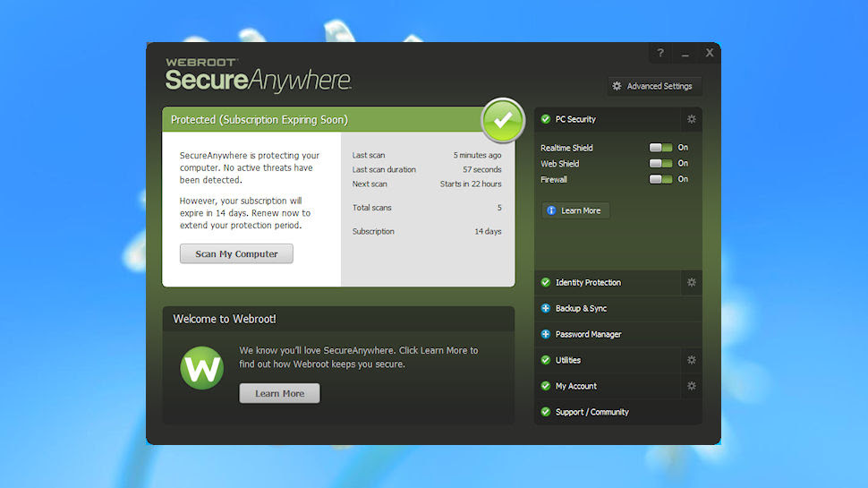Open Identity Protection gear settings

[692, 282]
